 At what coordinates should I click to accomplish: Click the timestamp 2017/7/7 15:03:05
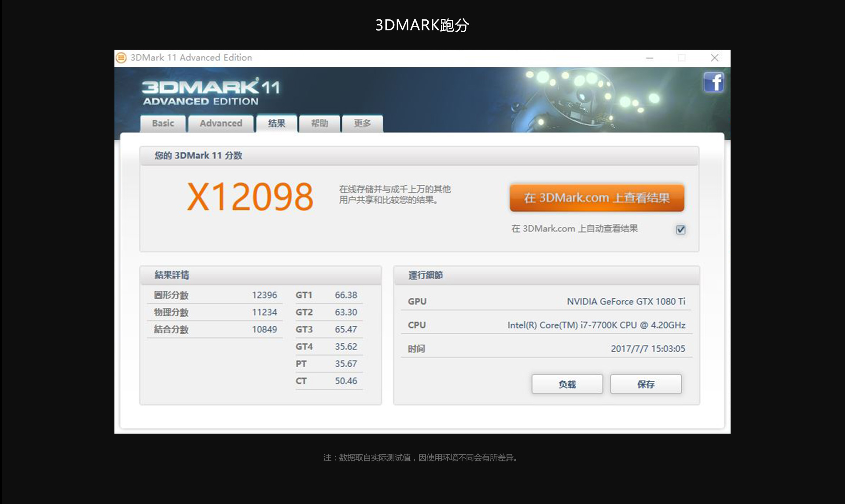[648, 349]
